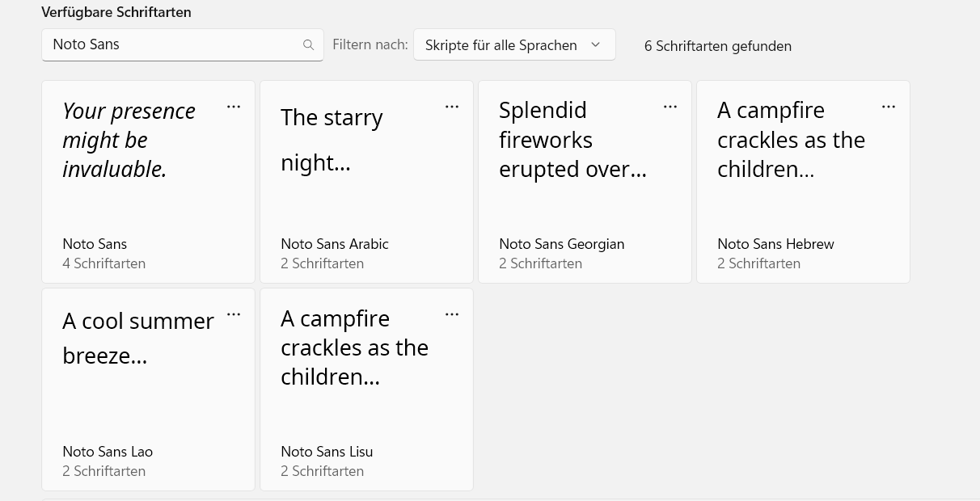Choose the Noto Sans Hebrew font name
This screenshot has width=980, height=501.
tap(775, 244)
